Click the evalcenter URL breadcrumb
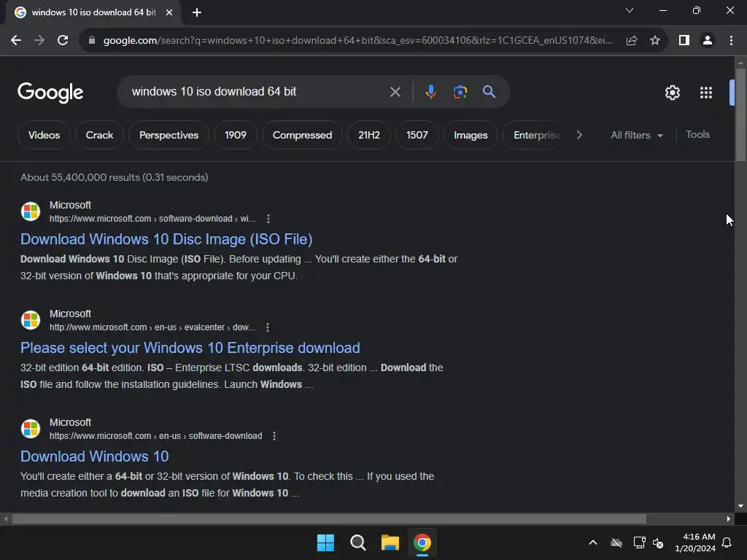The image size is (747, 560). point(152,327)
